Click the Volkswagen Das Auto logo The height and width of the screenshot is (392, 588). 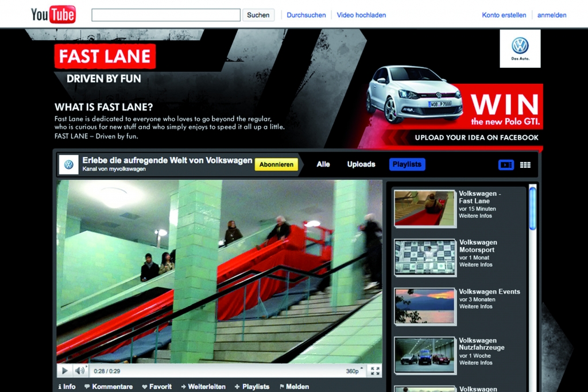click(x=520, y=48)
